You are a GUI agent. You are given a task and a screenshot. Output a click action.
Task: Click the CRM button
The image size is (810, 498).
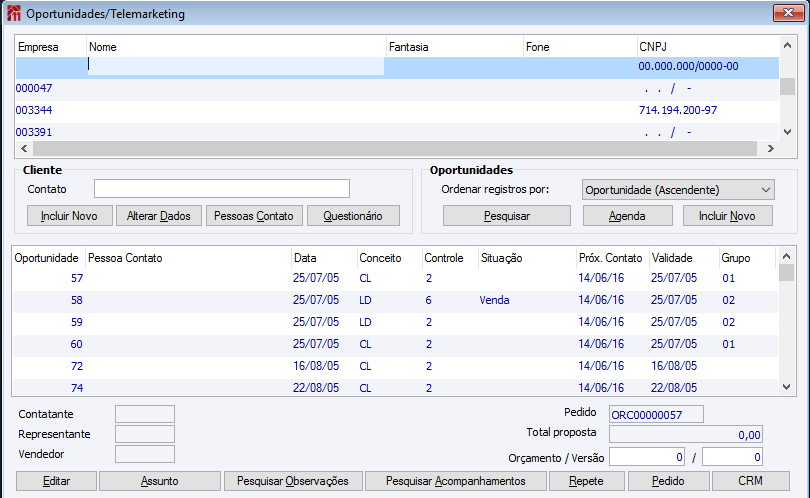pos(750,481)
